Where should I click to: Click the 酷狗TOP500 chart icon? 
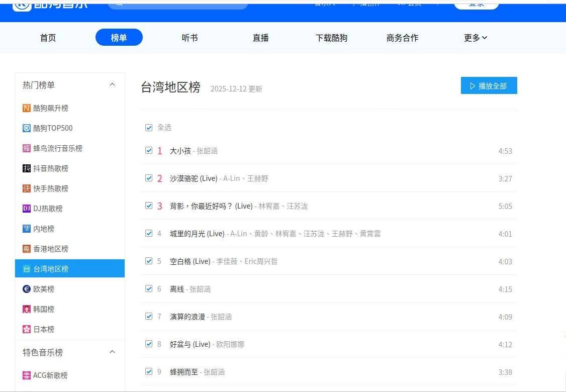pyautogui.click(x=27, y=128)
